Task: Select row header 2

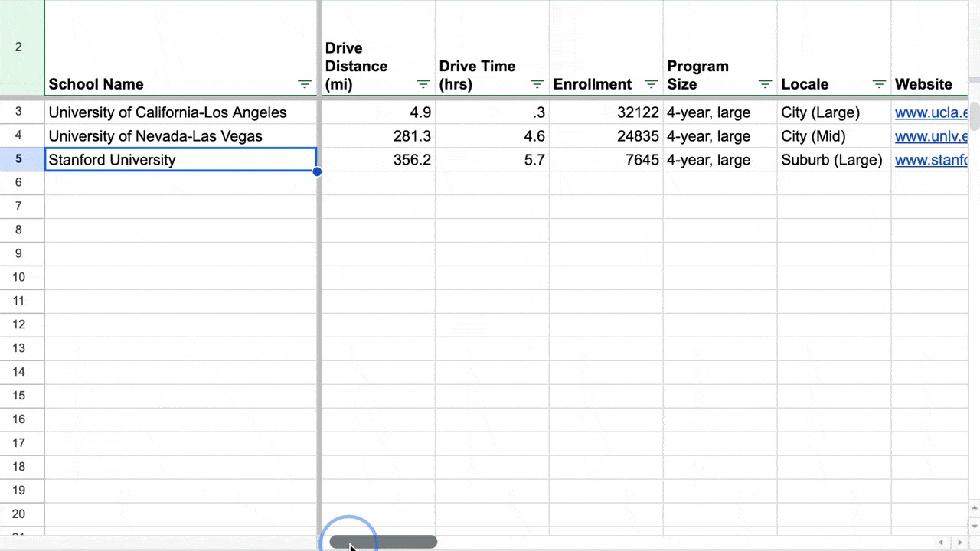Action: 22,47
